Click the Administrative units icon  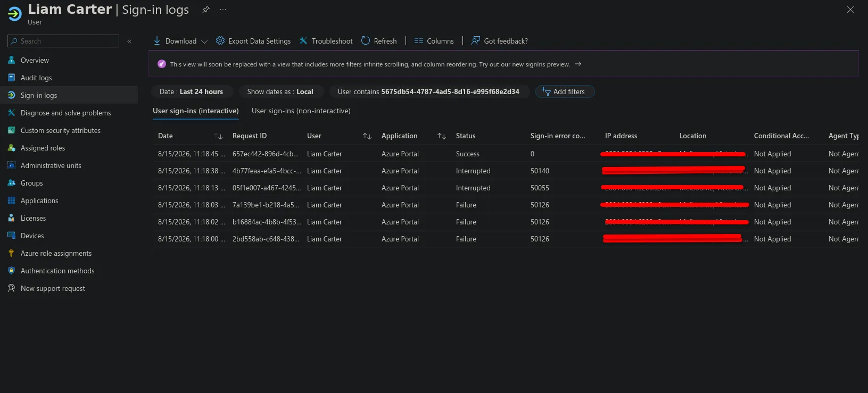[x=11, y=165]
